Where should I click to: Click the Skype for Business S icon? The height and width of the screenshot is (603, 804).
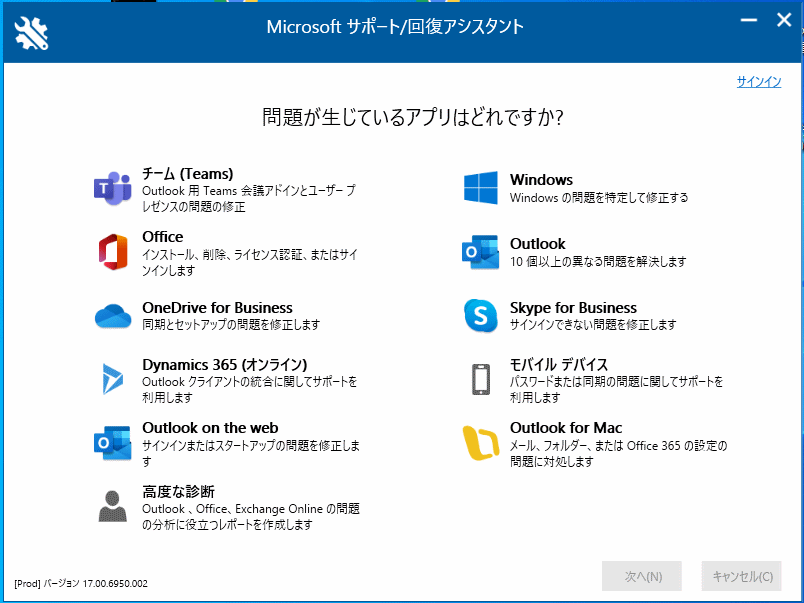click(480, 315)
